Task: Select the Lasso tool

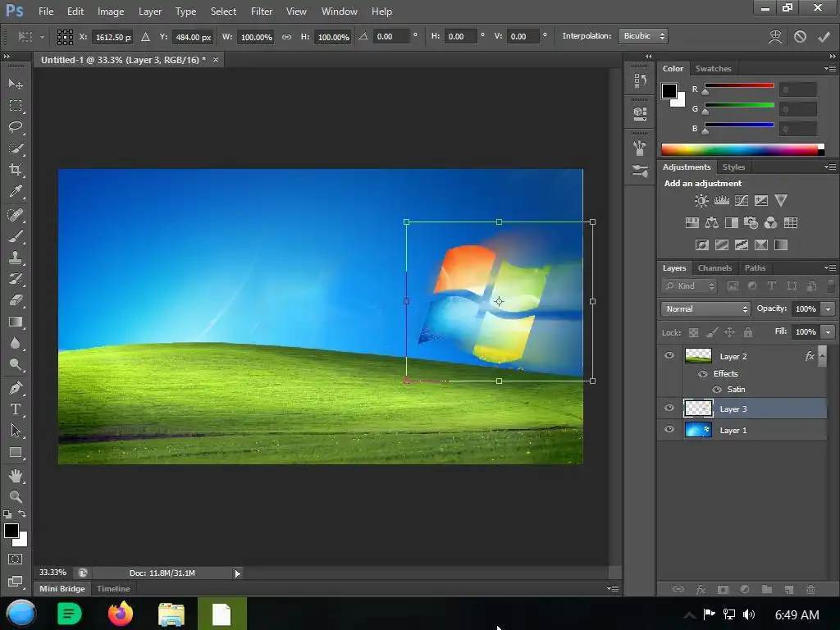Action: (16, 127)
